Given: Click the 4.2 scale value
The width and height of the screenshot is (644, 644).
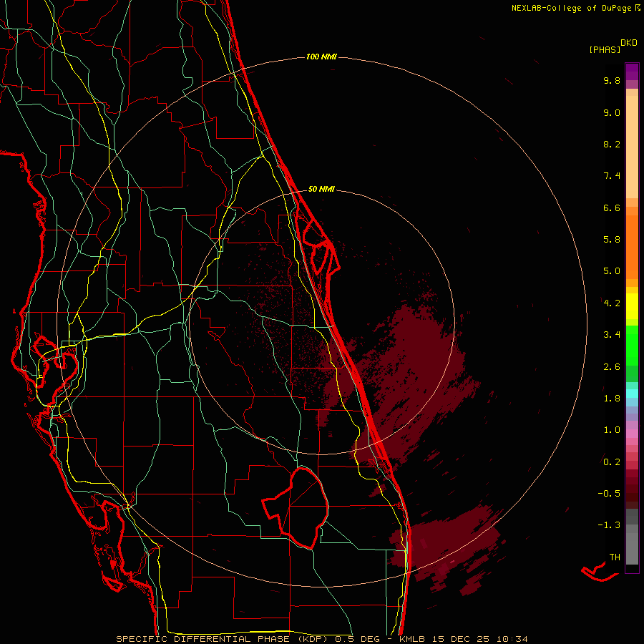Looking at the screenshot, I should click(612, 303).
